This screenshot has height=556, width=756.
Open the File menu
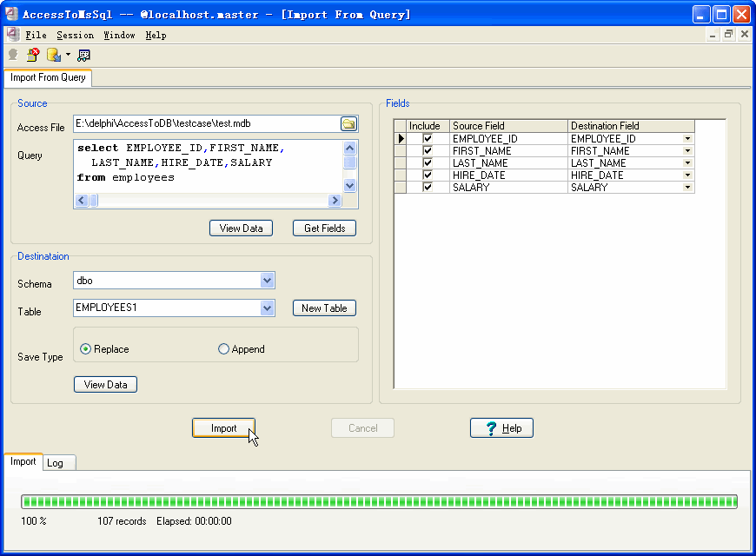click(36, 36)
